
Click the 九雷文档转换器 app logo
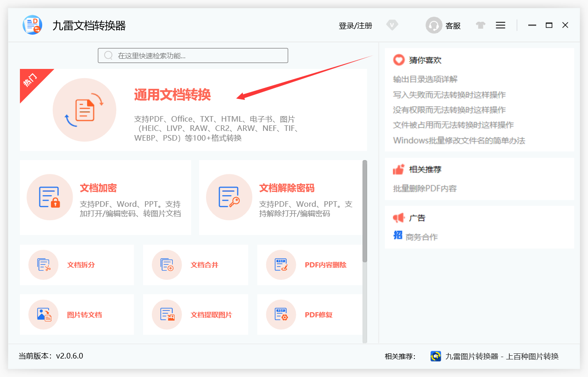click(32, 25)
